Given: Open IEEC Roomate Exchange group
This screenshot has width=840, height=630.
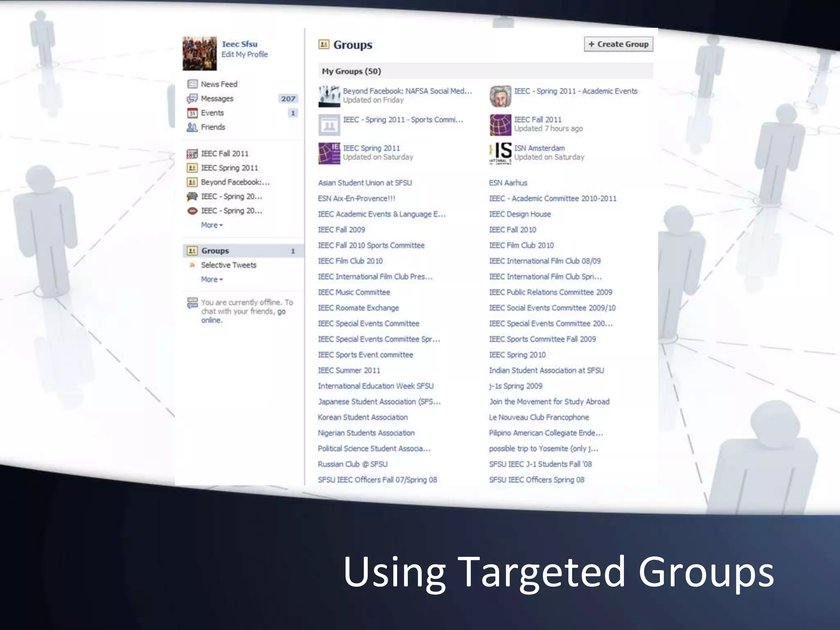Looking at the screenshot, I should click(x=358, y=308).
